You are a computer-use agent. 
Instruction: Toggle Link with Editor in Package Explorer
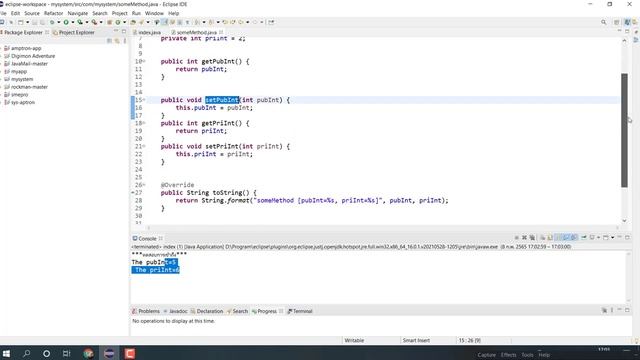117,40
